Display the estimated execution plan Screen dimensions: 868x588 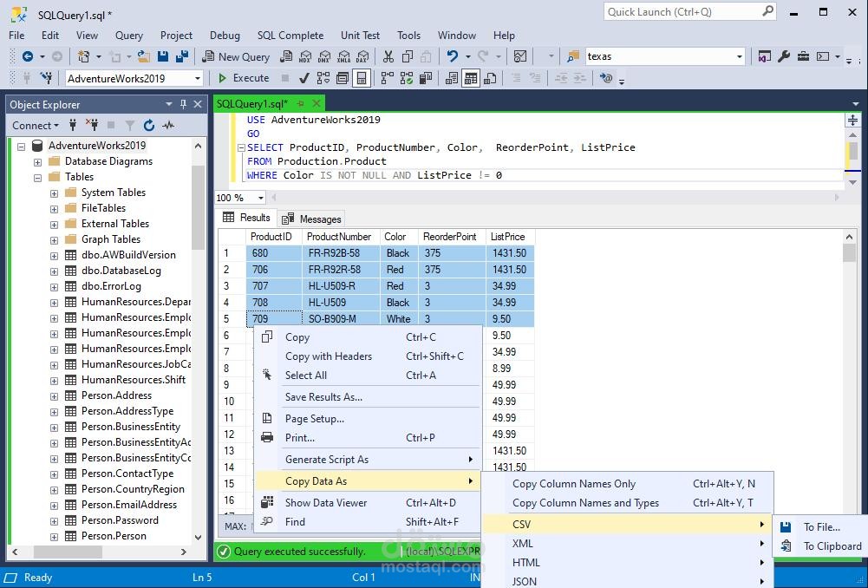click(x=323, y=78)
